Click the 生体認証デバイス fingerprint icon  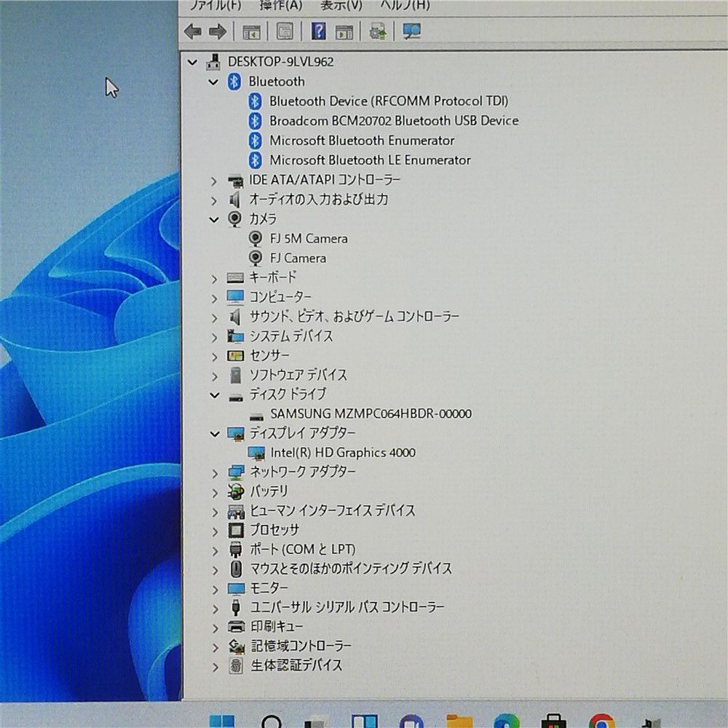[x=237, y=666]
